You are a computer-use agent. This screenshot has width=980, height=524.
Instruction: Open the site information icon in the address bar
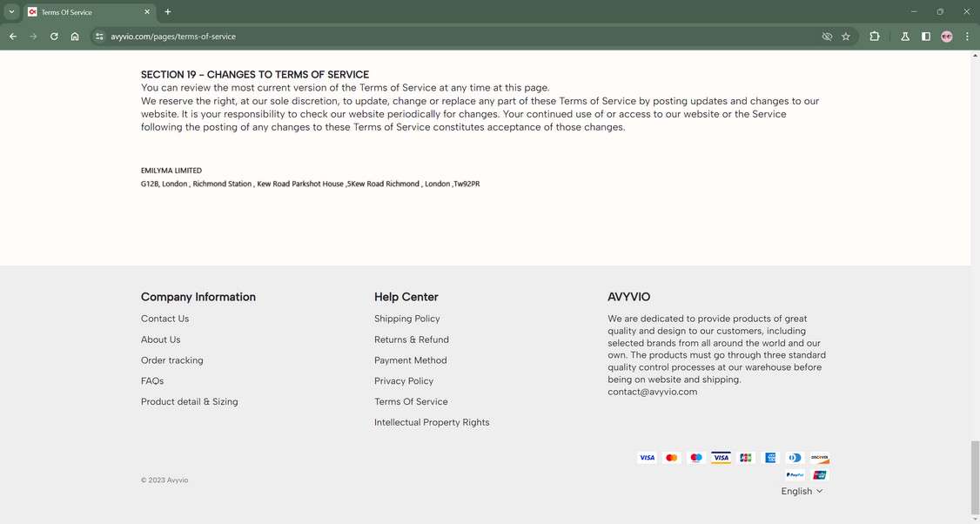pos(98,37)
